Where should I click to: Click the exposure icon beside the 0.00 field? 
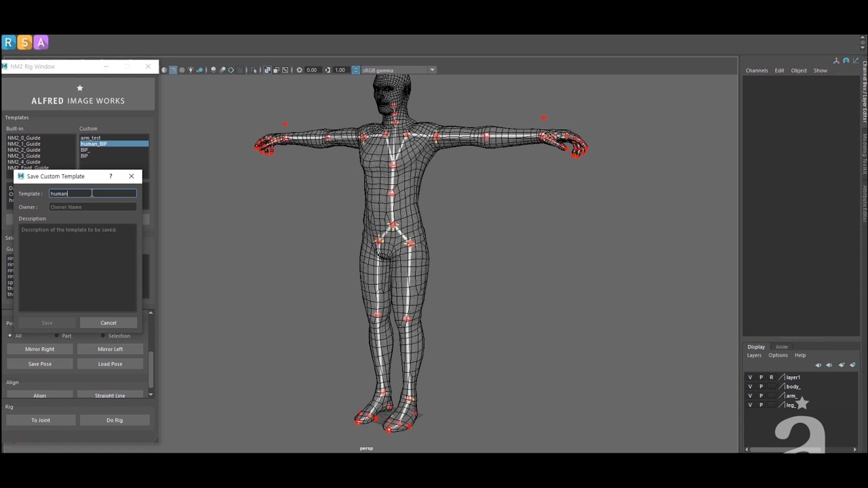click(x=300, y=70)
